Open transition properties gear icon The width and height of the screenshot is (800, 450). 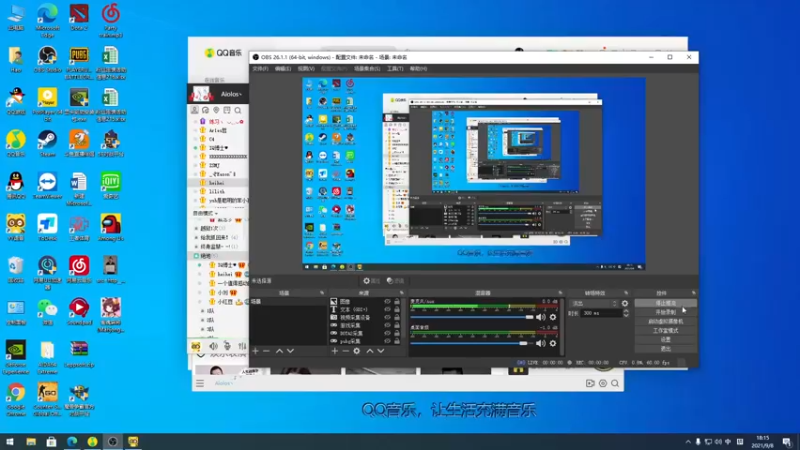625,303
